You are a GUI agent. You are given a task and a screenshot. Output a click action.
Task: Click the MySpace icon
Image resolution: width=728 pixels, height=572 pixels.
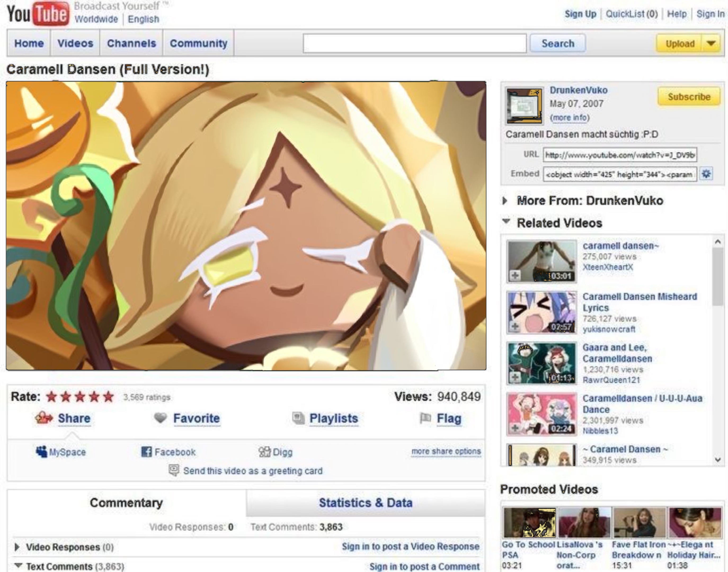point(42,452)
